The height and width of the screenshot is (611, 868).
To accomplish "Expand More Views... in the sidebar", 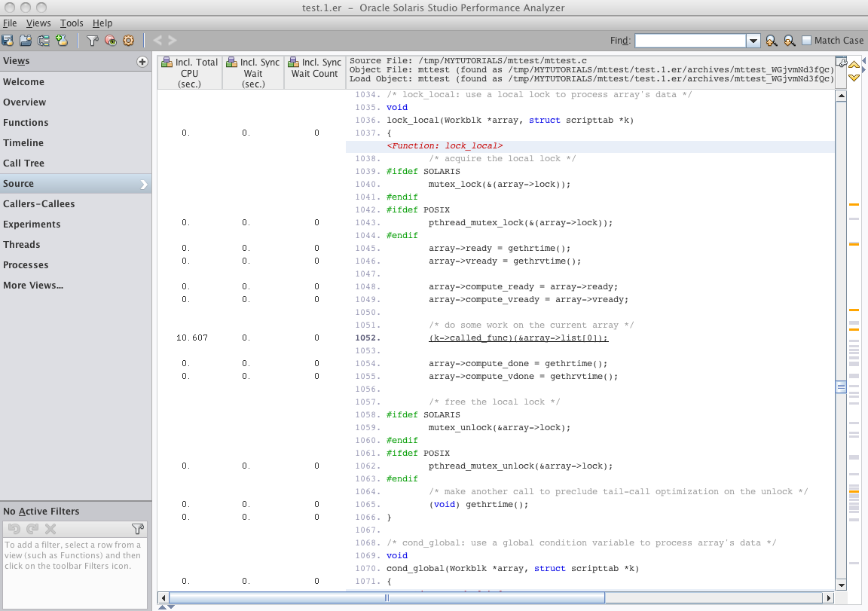I will click(x=33, y=286).
